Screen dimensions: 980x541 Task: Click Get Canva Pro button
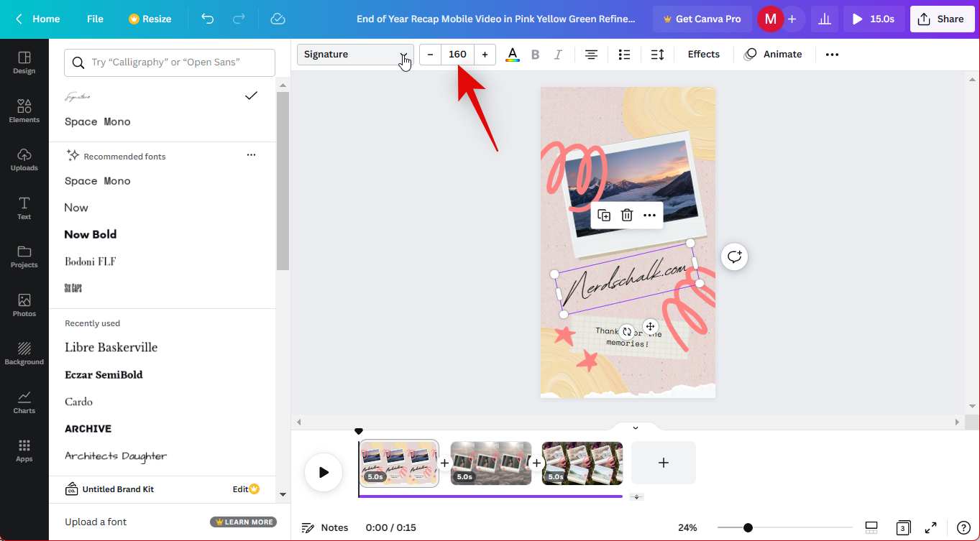[702, 19]
